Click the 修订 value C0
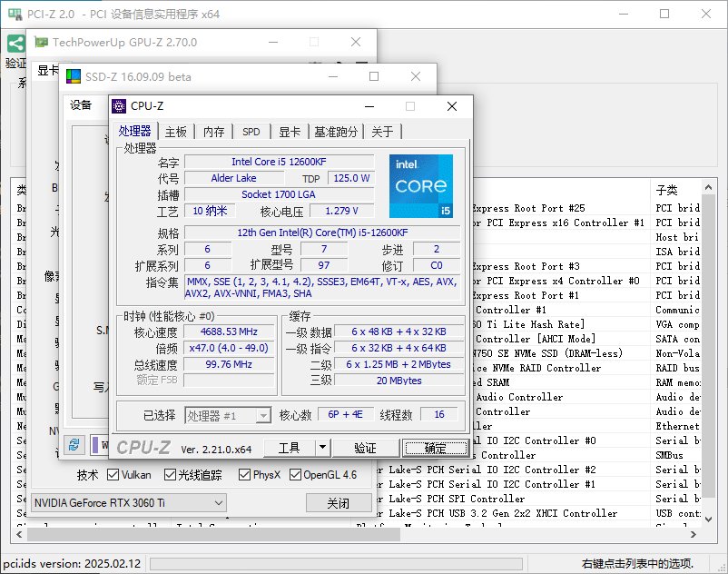The height and width of the screenshot is (574, 728). pos(437,265)
